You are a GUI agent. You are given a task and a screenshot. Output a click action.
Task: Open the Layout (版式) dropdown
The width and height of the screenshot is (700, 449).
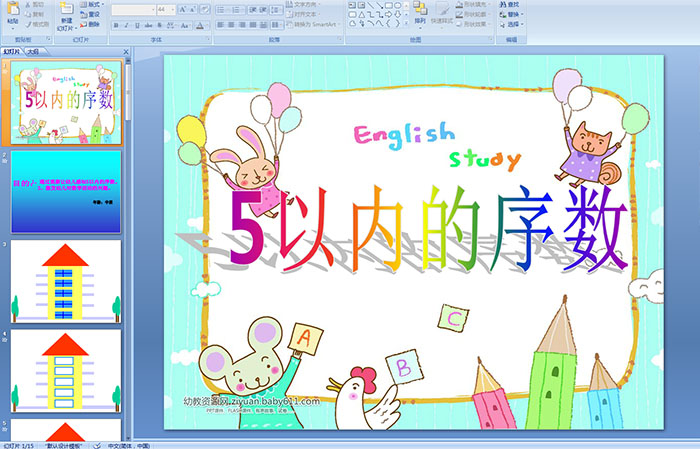pyautogui.click(x=92, y=4)
